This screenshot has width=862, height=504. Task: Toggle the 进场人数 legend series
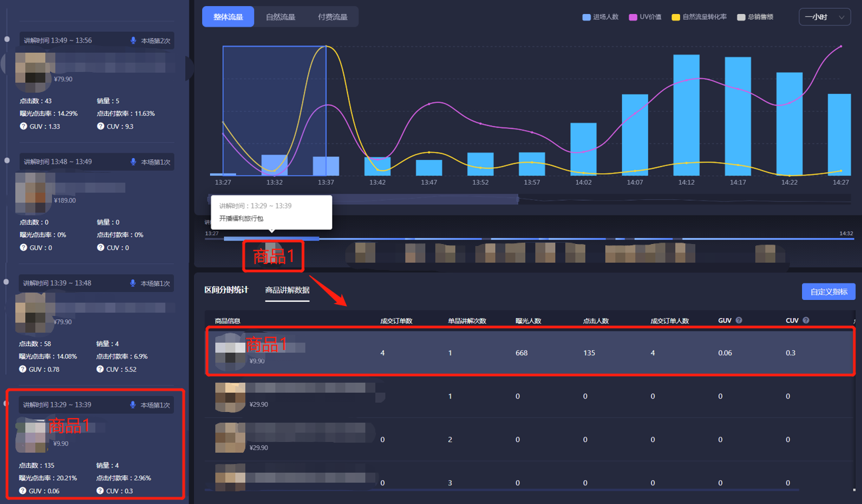[600, 17]
